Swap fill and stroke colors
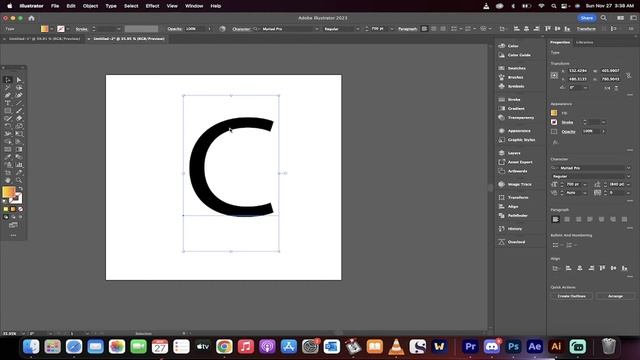 pyautogui.click(x=20, y=189)
